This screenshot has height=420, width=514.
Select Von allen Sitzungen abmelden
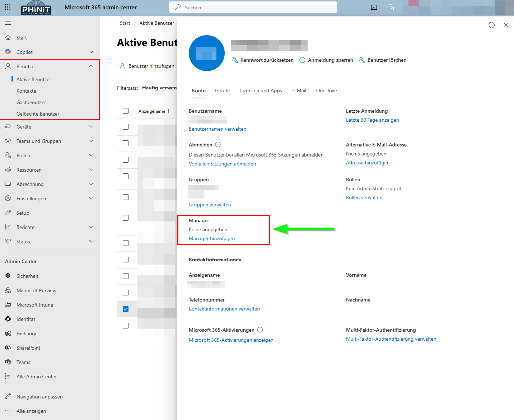pos(222,164)
